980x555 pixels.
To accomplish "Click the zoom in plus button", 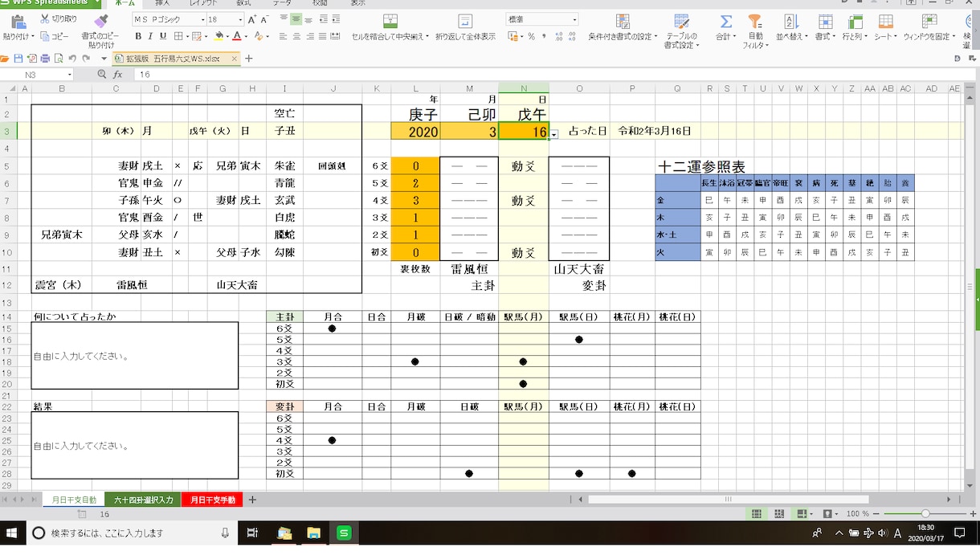I will coord(972,513).
